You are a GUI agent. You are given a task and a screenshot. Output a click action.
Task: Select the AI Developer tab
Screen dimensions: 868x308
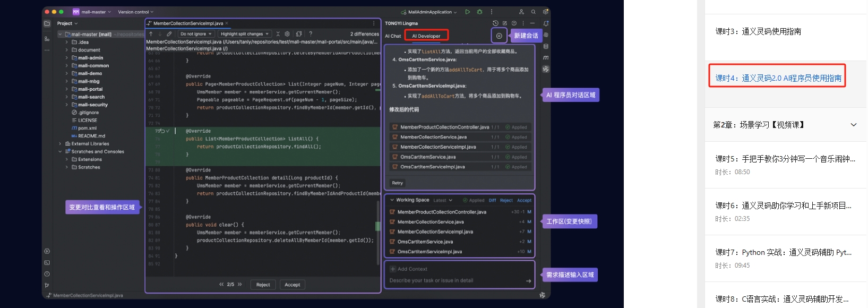pos(426,36)
